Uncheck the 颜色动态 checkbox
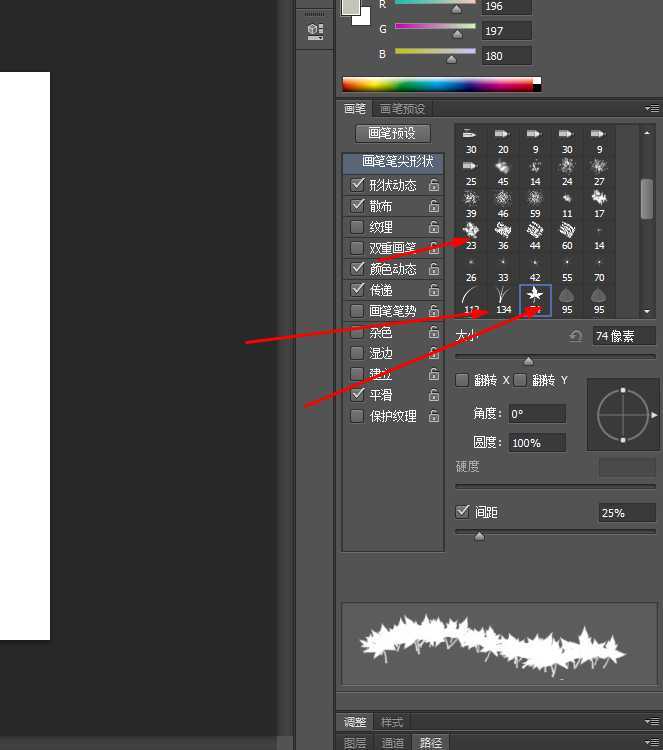663x750 pixels. [357, 268]
